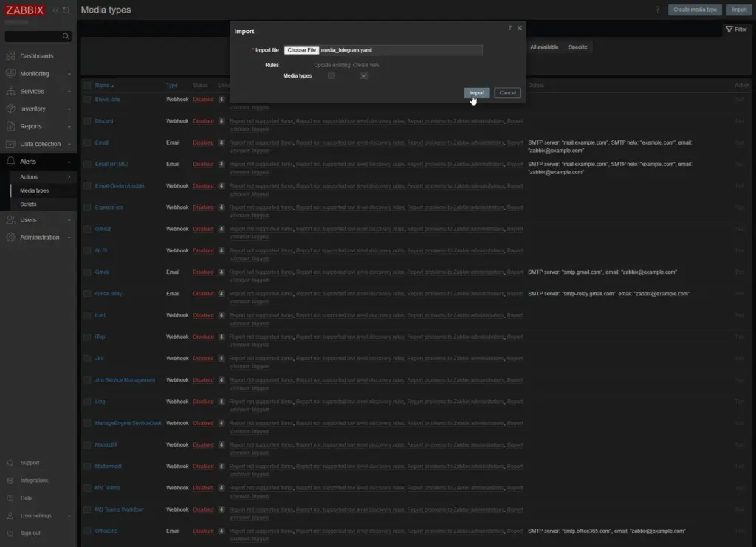This screenshot has width=756, height=547.
Task: Click the Inventory sidebar icon
Action: click(10, 109)
